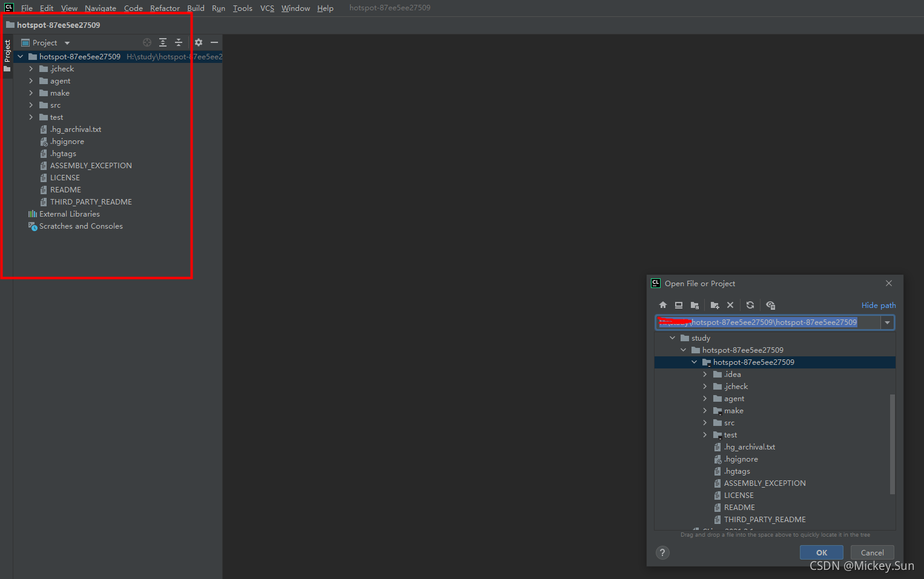Expand the make folder in Project panel
Screen dimensions: 924x579
click(x=31, y=93)
